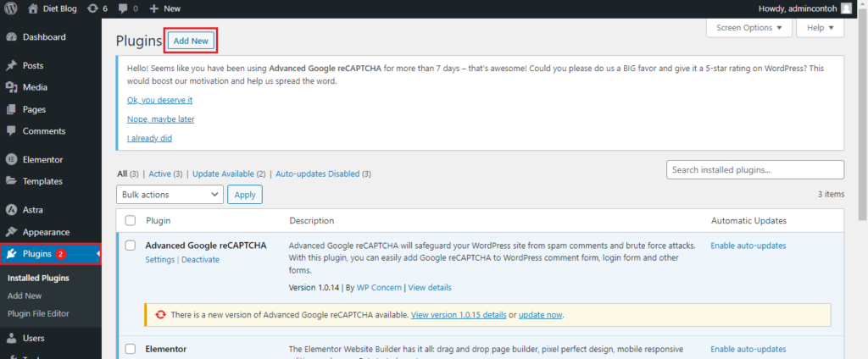
Task: Click the Apply bulk action button
Action: (245, 195)
